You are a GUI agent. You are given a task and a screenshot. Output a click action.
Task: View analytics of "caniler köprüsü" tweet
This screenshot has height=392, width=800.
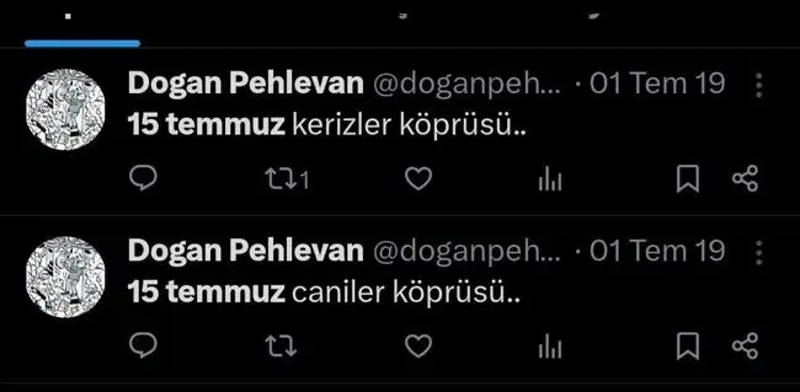click(550, 347)
